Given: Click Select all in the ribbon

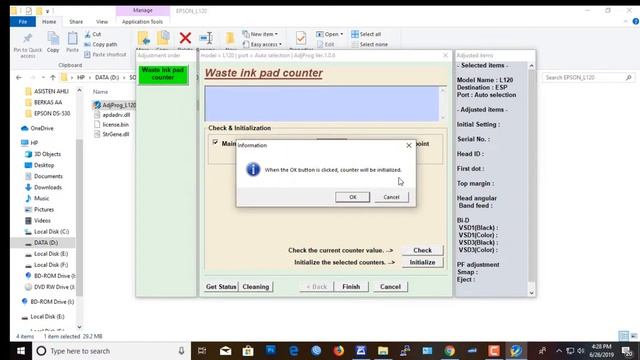Looking at the screenshot, I should click(x=366, y=34).
